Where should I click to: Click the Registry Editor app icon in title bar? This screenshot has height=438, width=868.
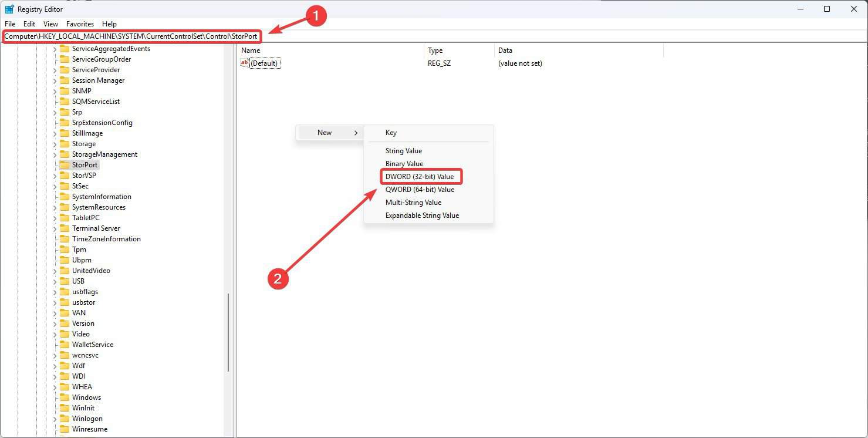[9, 9]
